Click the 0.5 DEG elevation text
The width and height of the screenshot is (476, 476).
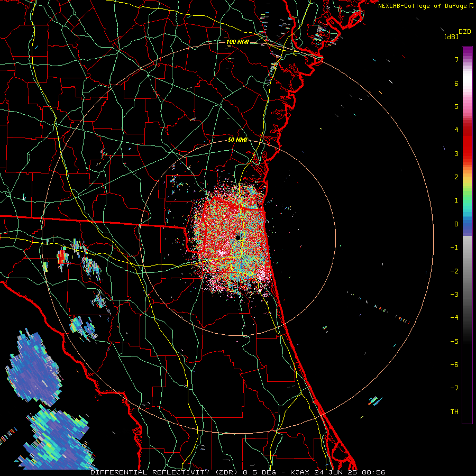pos(259,472)
